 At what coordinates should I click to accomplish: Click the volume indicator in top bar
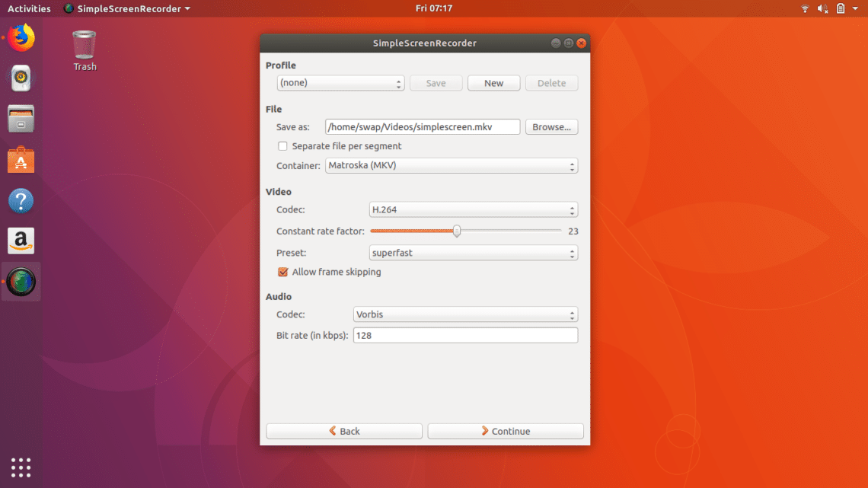[x=822, y=8]
